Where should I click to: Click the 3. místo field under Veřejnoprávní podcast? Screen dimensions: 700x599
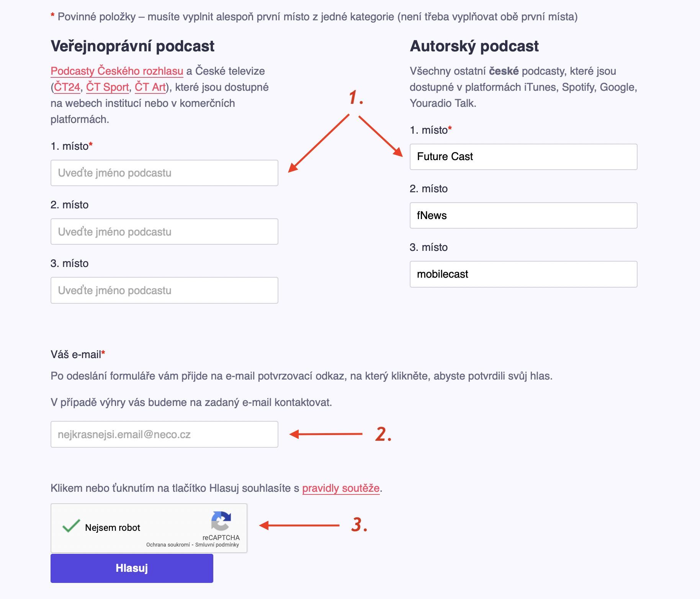click(x=164, y=290)
